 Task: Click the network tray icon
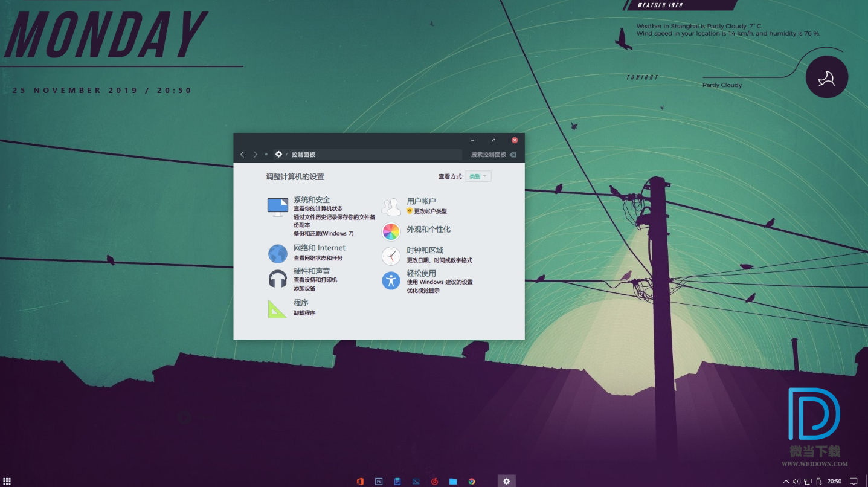point(808,482)
